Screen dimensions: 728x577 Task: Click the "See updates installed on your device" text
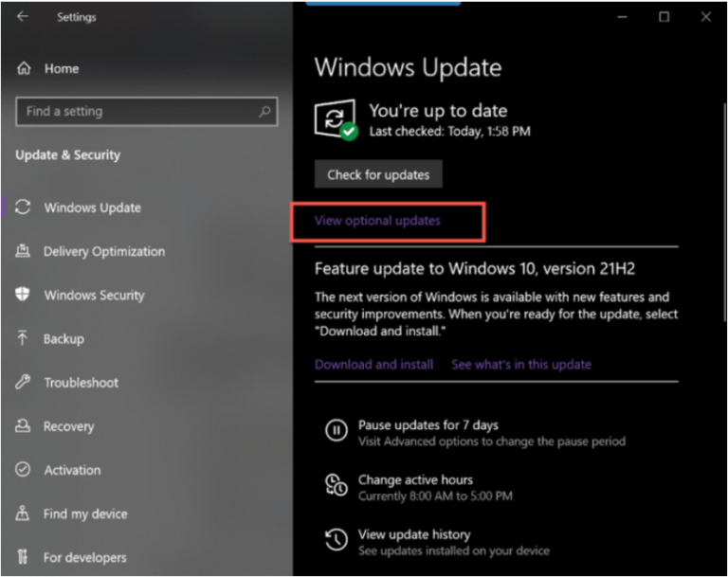pyautogui.click(x=454, y=550)
